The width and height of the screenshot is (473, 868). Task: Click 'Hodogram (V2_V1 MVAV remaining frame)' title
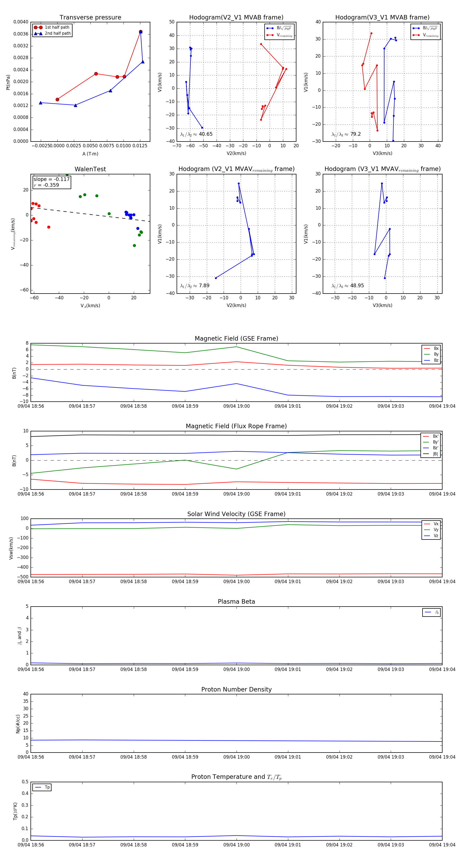tap(236, 169)
